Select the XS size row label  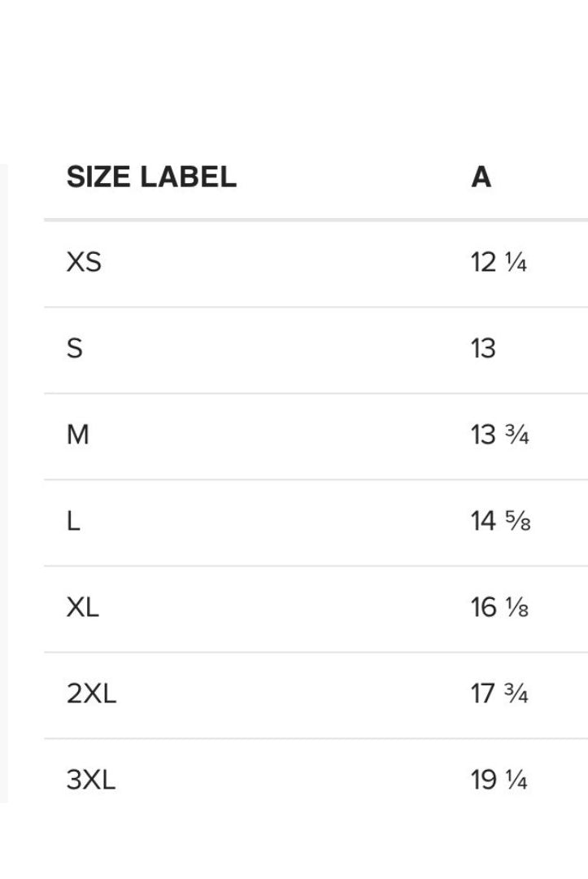pos(84,262)
